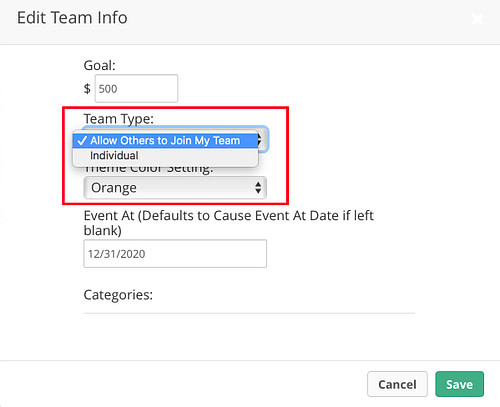Click the divider line under Categories
Viewport: 500px width, 407px height.
point(249,313)
